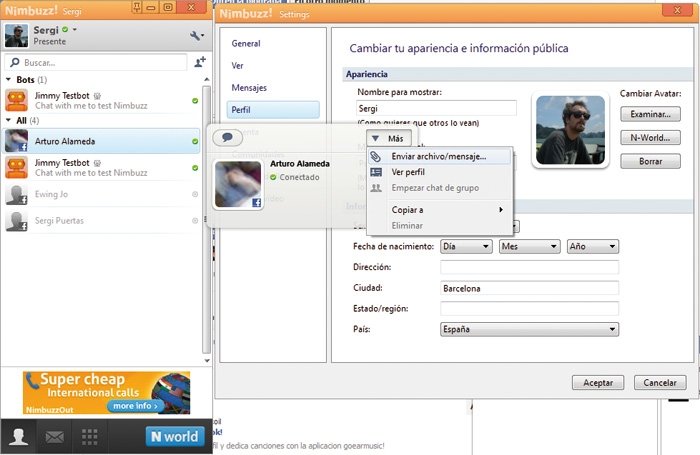Click Arturo Alameda's avatar in contact list
This screenshot has width=700, height=455.
[x=17, y=141]
